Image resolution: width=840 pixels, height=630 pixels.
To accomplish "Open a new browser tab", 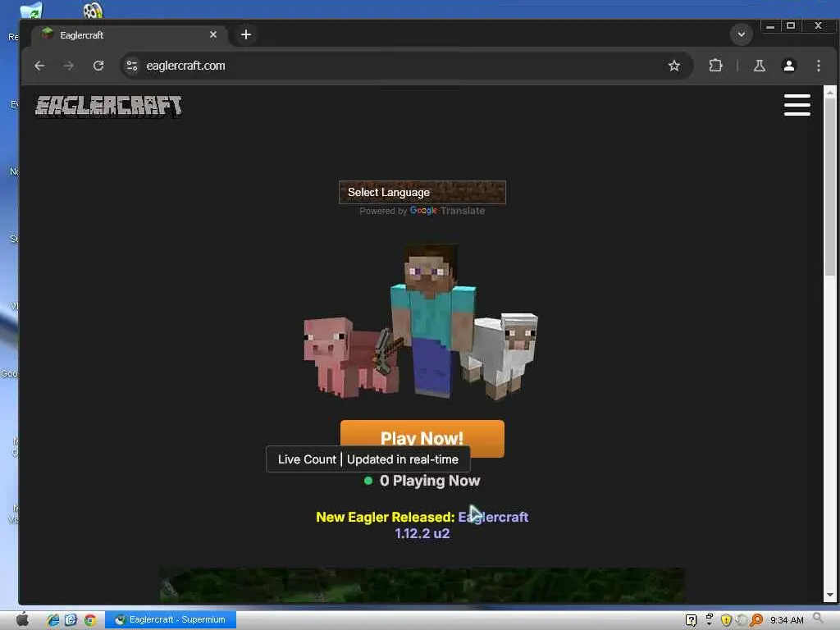I will click(246, 34).
